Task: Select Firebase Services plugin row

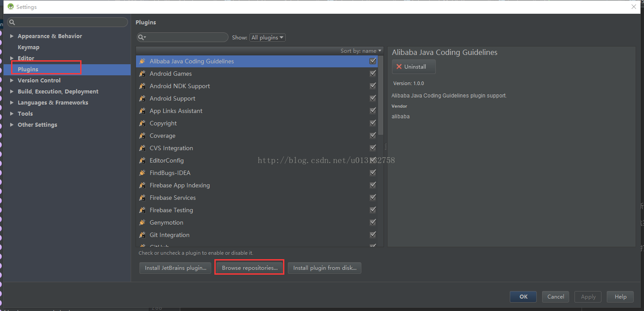Action: click(x=257, y=198)
